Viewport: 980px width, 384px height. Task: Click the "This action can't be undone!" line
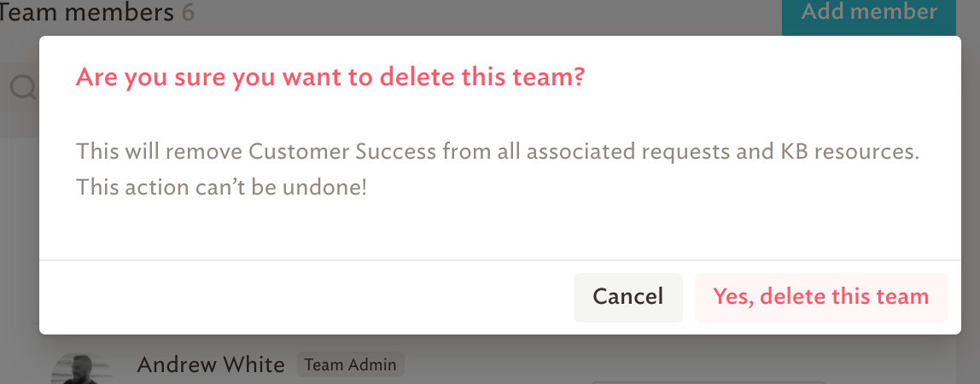click(x=221, y=187)
